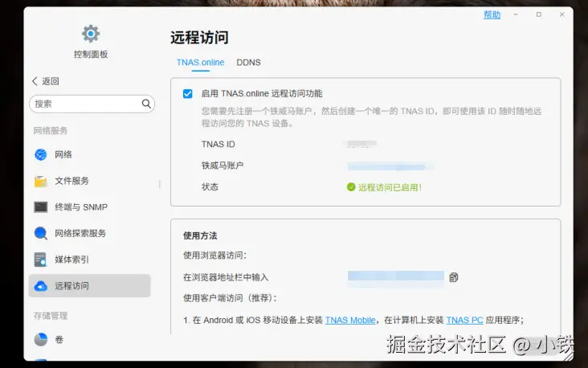
Task: Copy the browser address with copy icon
Action: click(454, 277)
